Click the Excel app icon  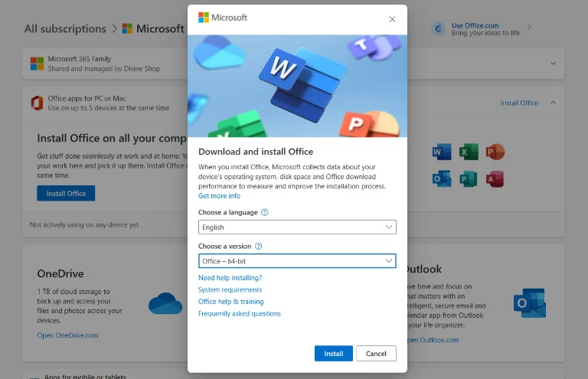(469, 152)
